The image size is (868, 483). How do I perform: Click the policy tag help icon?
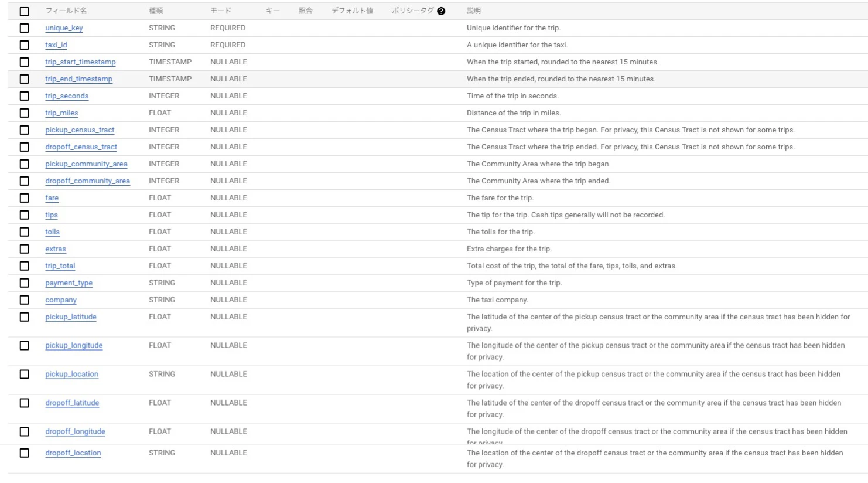point(441,11)
